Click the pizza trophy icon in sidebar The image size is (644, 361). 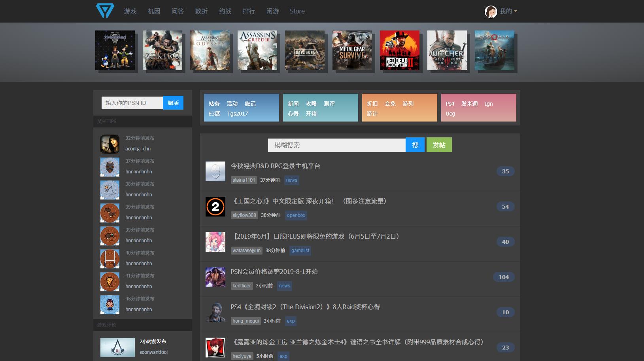point(110,282)
